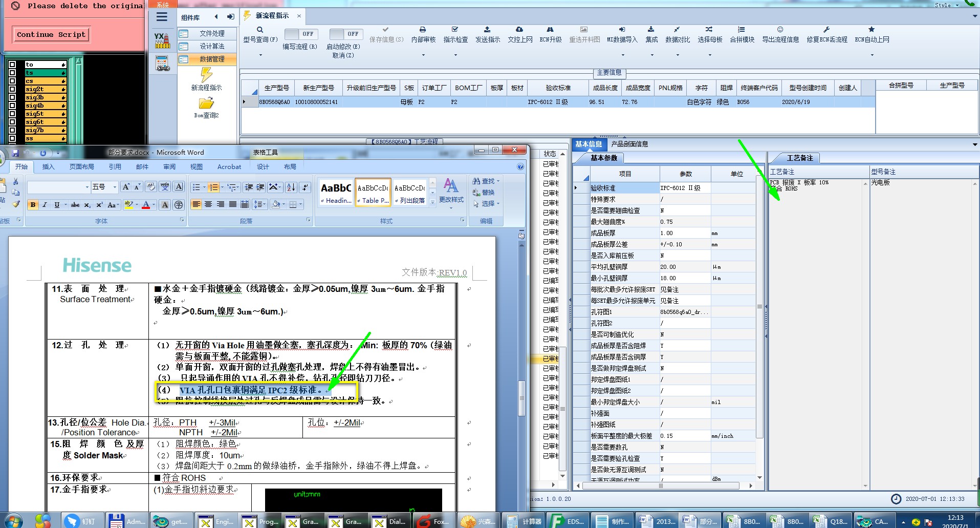Select the 基本信息 tab
980x528 pixels.
coord(589,144)
